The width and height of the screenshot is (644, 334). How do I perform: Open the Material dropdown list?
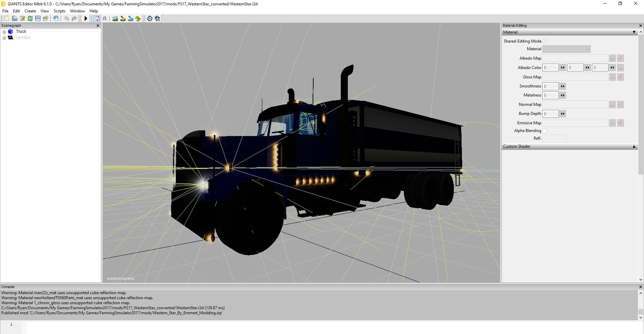pos(567,49)
